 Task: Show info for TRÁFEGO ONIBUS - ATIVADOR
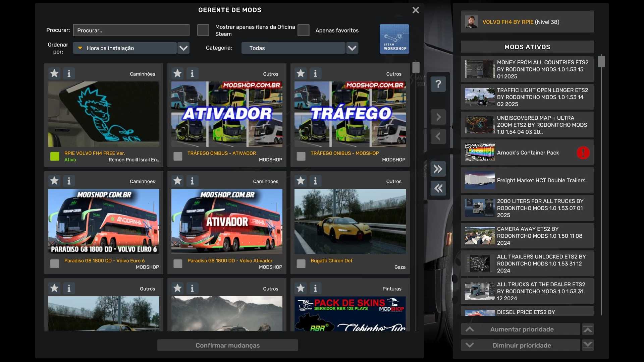[192, 73]
